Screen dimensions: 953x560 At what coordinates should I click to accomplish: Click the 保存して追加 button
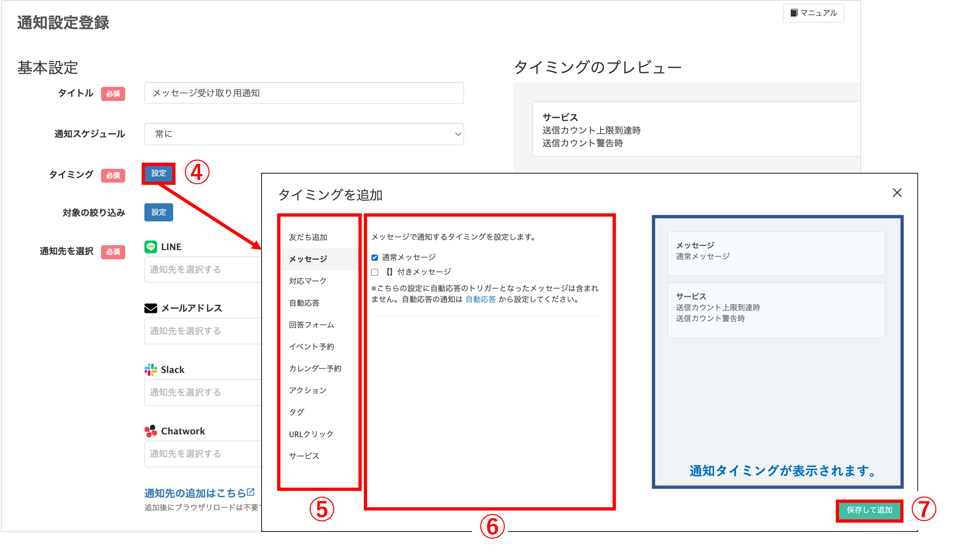(869, 510)
